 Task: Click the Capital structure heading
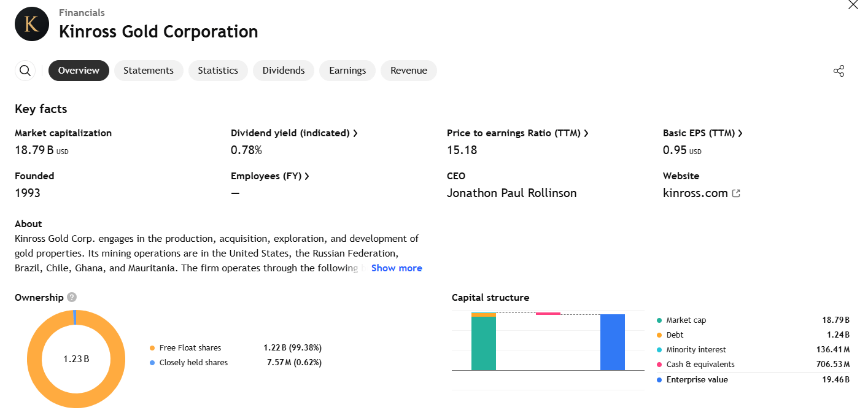click(x=490, y=298)
